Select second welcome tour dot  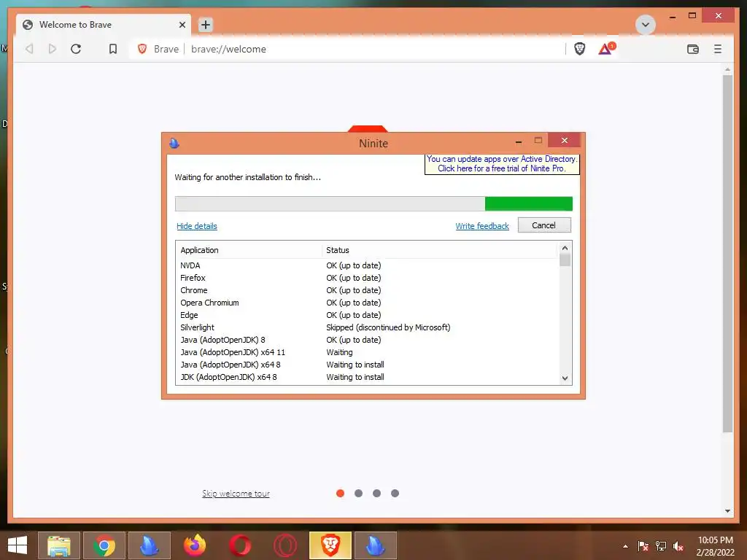(x=358, y=494)
